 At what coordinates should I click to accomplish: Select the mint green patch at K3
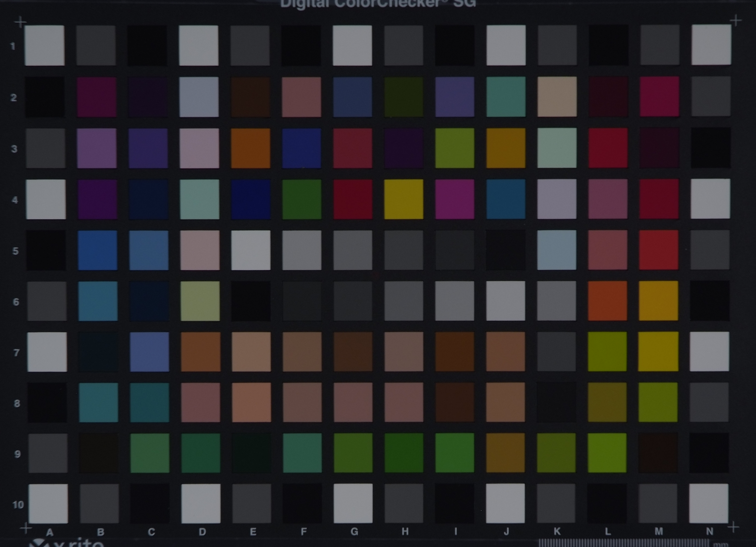click(x=557, y=148)
